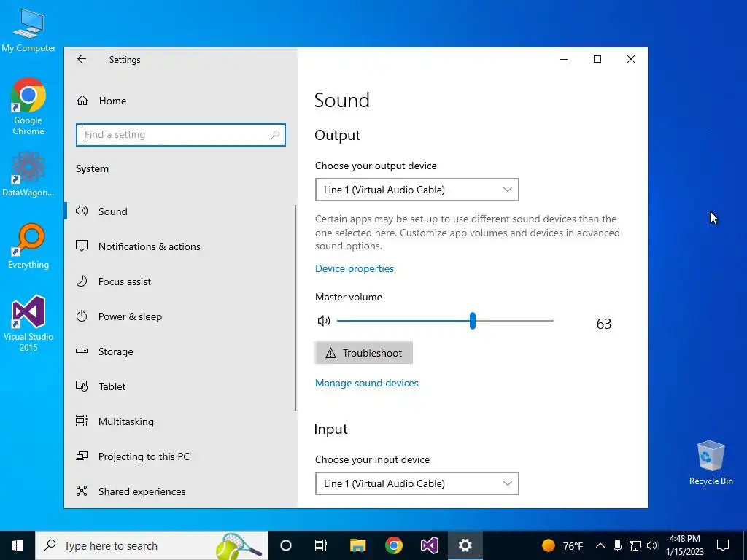Click the Master volume slider handle
This screenshot has height=560, width=747.
tap(473, 321)
